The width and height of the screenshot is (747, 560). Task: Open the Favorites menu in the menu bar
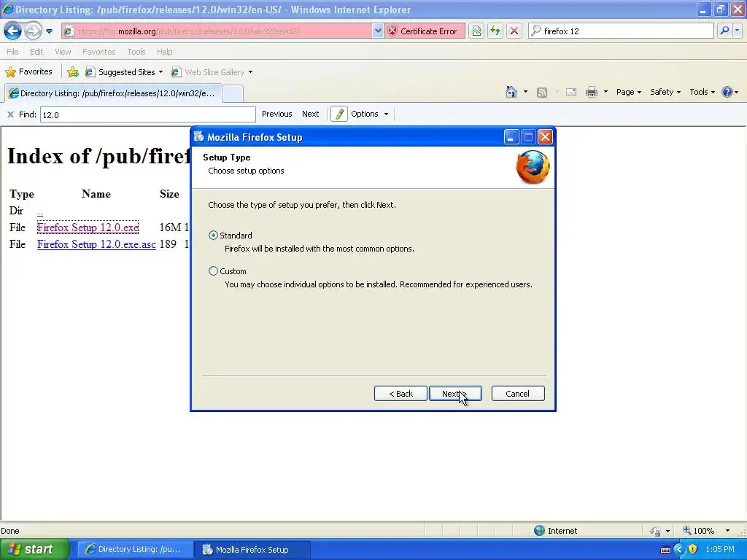click(x=98, y=52)
